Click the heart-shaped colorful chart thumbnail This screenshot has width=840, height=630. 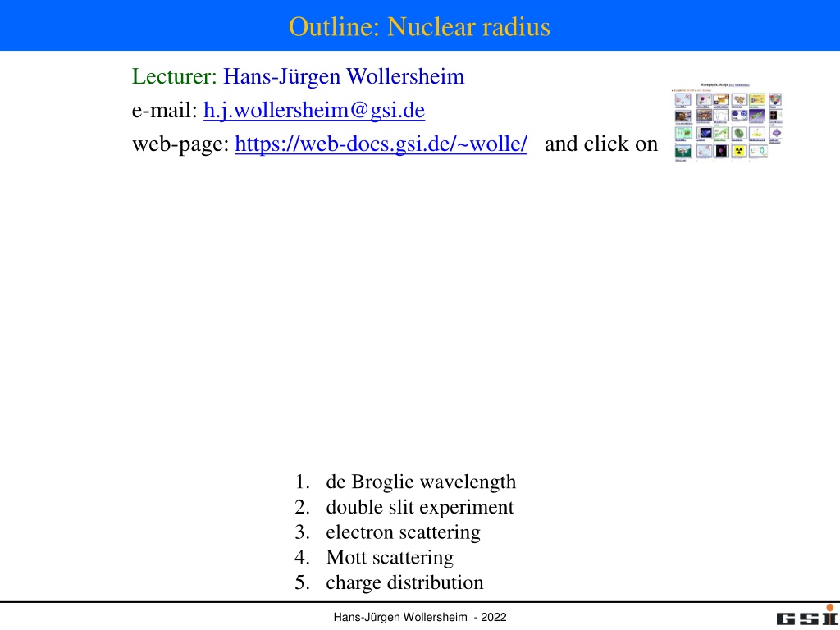point(775,99)
